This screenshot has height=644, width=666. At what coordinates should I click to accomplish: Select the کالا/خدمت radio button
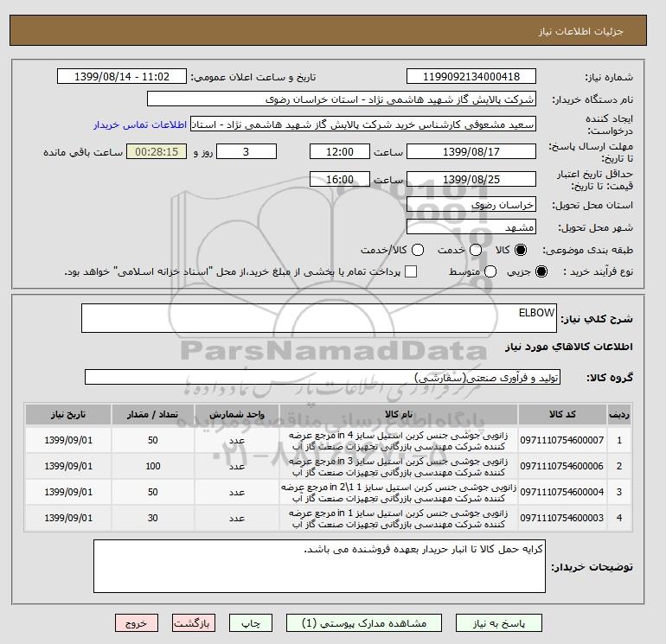click(418, 250)
